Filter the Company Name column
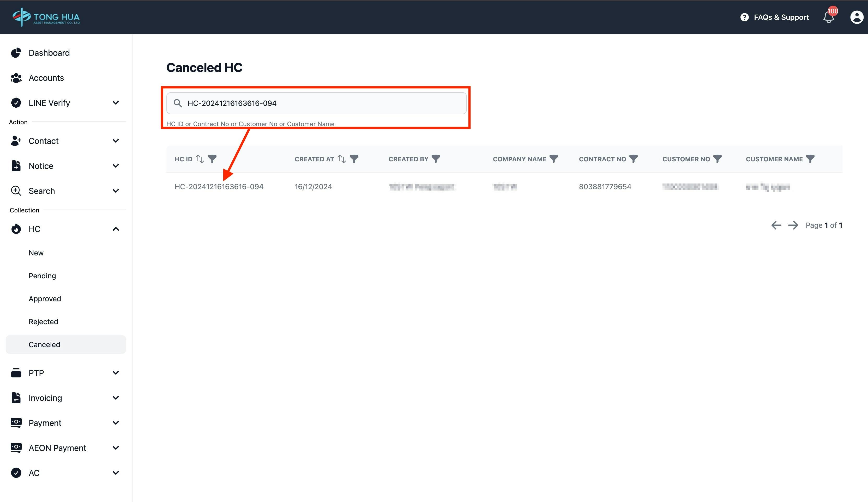Image resolution: width=868 pixels, height=502 pixels. pyautogui.click(x=553, y=159)
